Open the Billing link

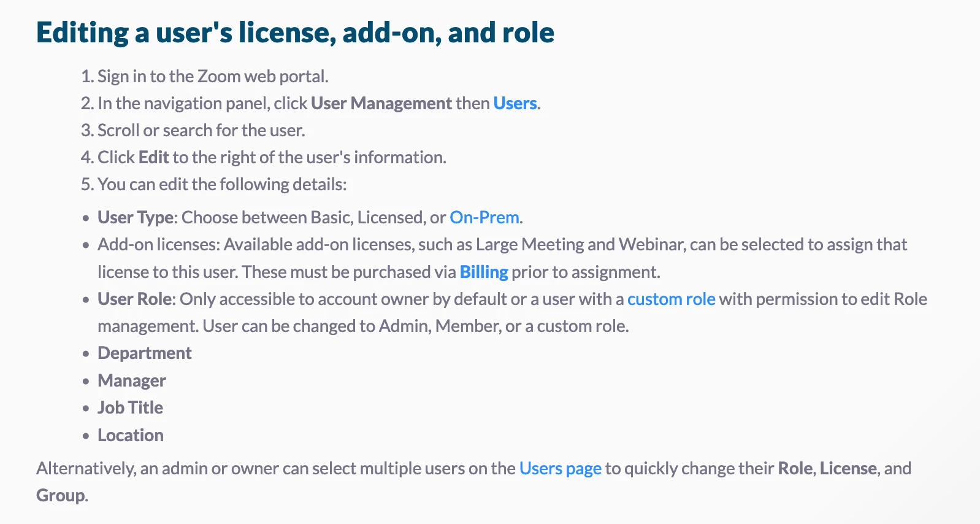484,272
